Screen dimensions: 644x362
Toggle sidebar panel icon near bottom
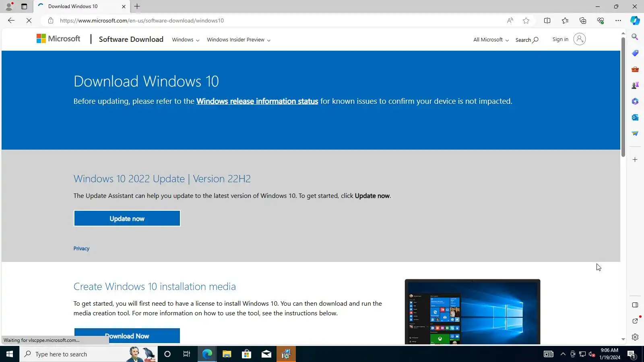pos(635,305)
